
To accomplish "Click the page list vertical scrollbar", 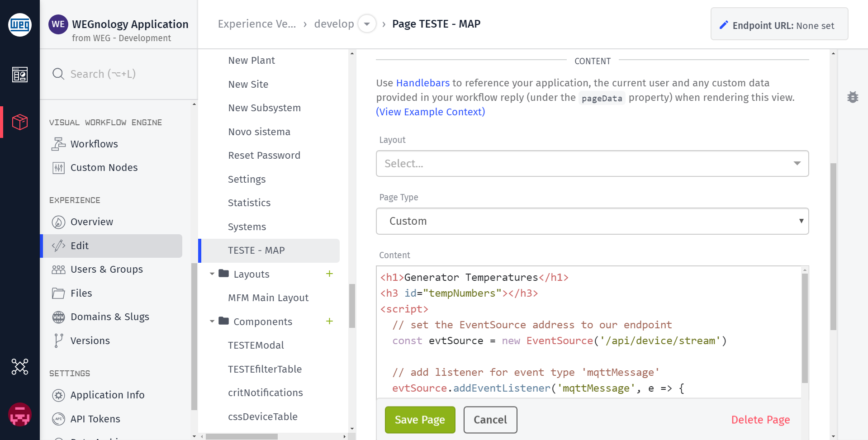I will coord(352,306).
